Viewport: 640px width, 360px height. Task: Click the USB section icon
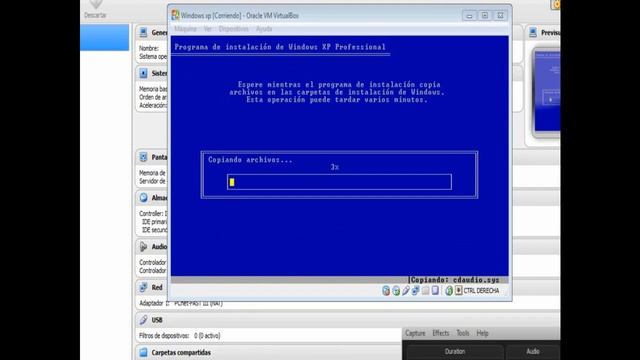(143, 320)
